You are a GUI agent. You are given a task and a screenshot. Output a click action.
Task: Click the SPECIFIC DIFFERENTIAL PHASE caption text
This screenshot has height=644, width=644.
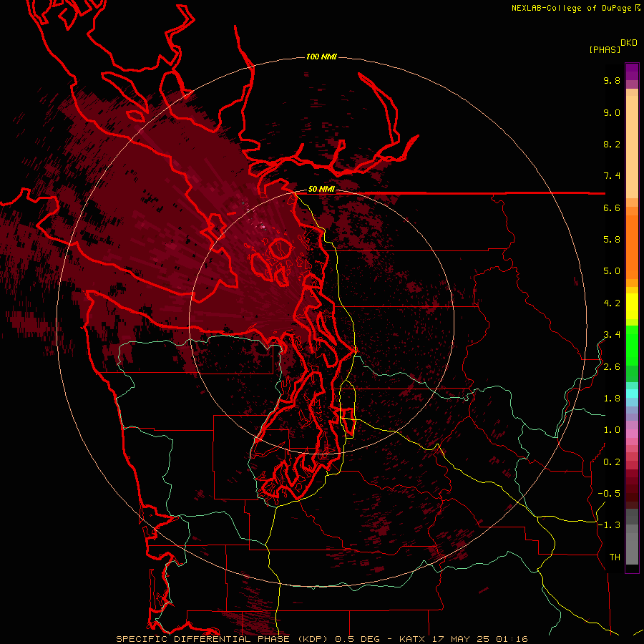(202, 639)
